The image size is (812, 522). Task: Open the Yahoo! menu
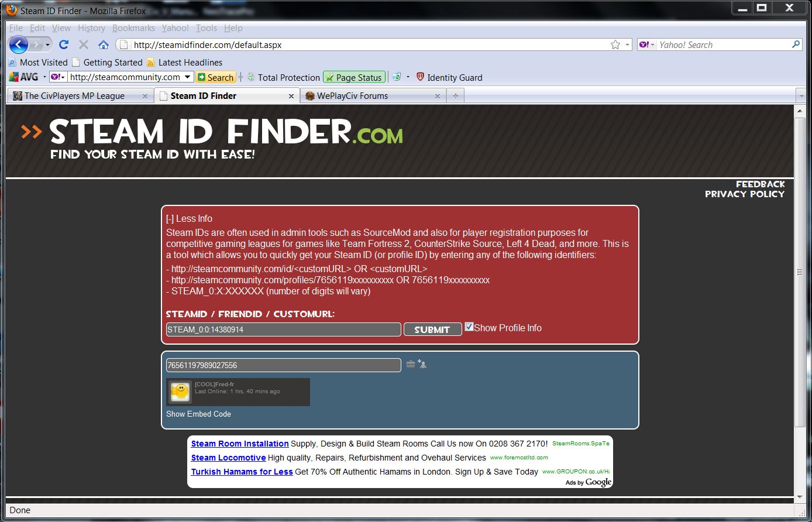tap(176, 28)
